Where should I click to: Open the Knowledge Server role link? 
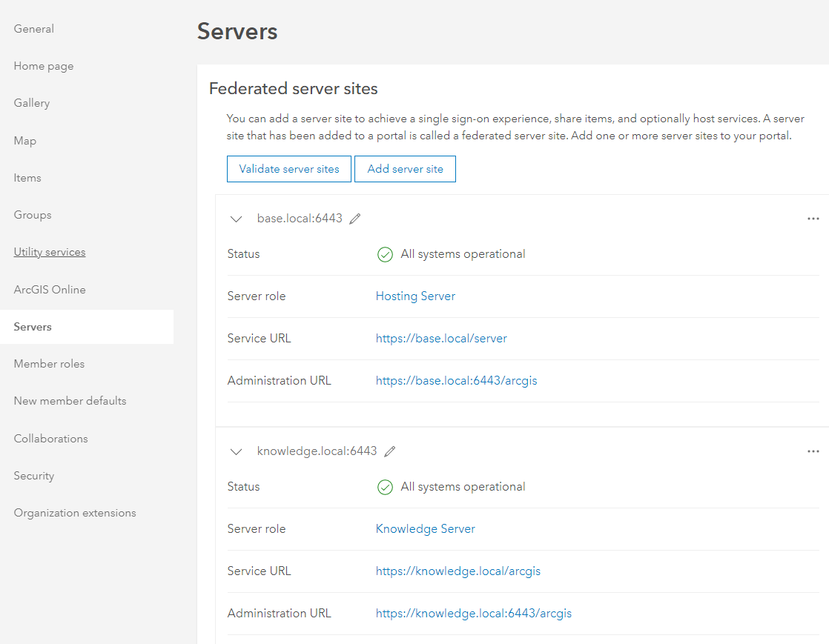pyautogui.click(x=425, y=528)
